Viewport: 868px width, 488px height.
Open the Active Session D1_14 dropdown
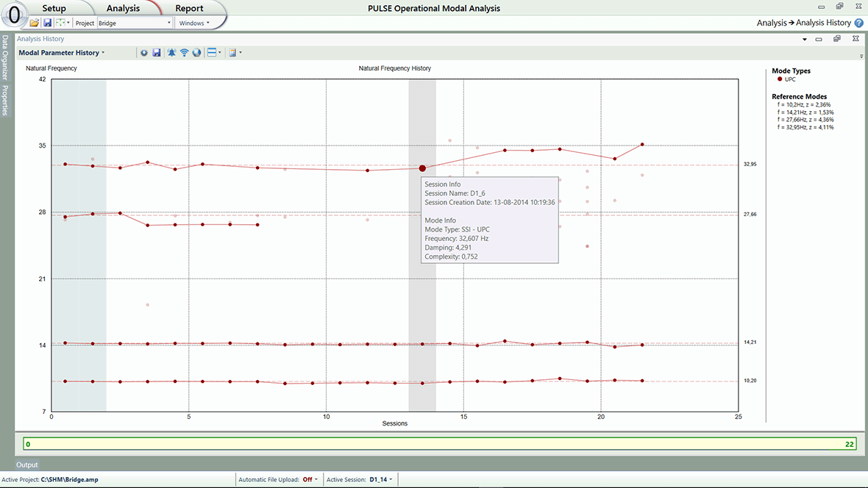pos(381,480)
